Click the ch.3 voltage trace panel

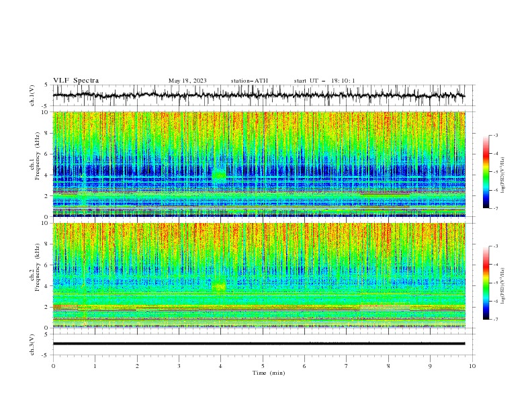coord(263,345)
